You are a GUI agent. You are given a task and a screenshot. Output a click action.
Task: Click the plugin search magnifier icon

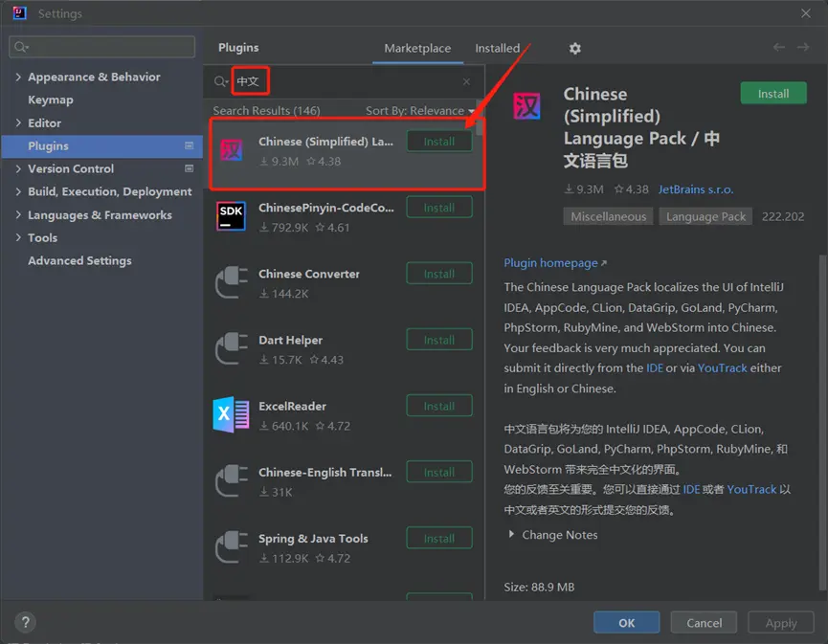point(220,81)
